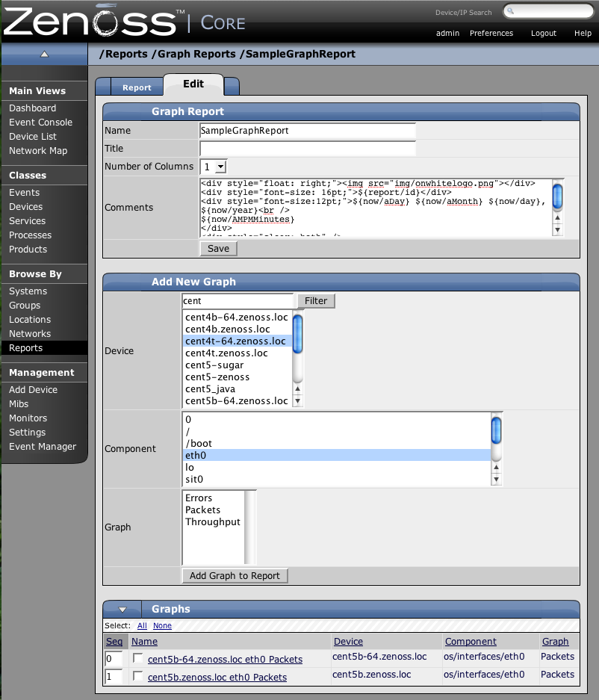Image resolution: width=599 pixels, height=700 pixels.
Task: Select cent5-sugar in the Device list
Action: click(237, 365)
